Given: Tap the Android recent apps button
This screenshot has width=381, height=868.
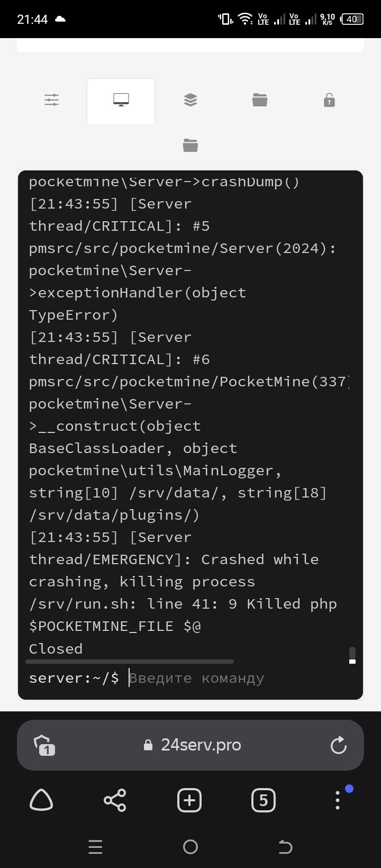Looking at the screenshot, I should pyautogui.click(x=95, y=847).
